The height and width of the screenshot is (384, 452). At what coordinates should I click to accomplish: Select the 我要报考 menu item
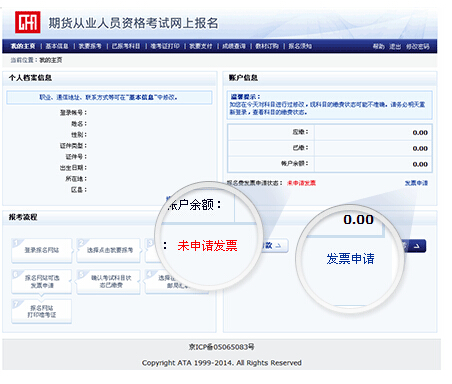click(90, 46)
